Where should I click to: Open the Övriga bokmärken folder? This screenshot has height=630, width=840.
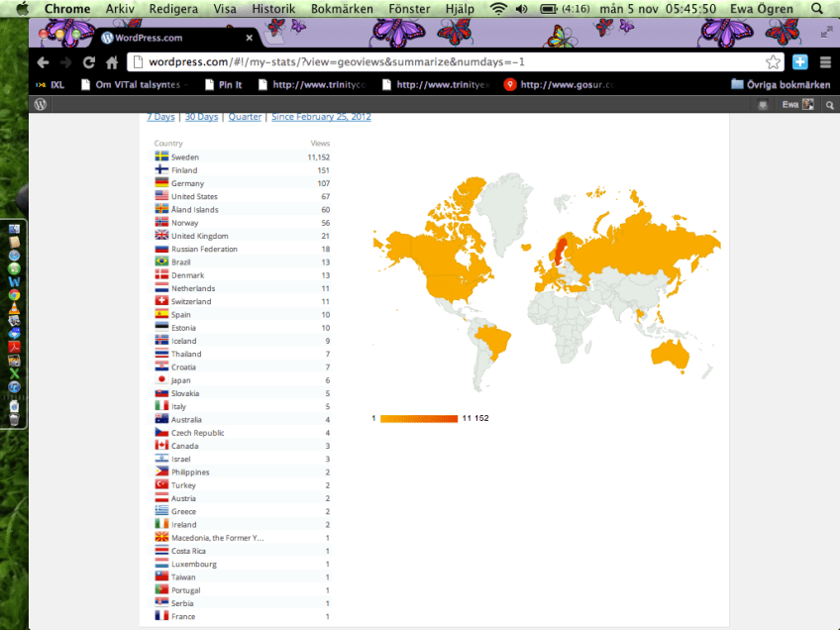tap(781, 84)
